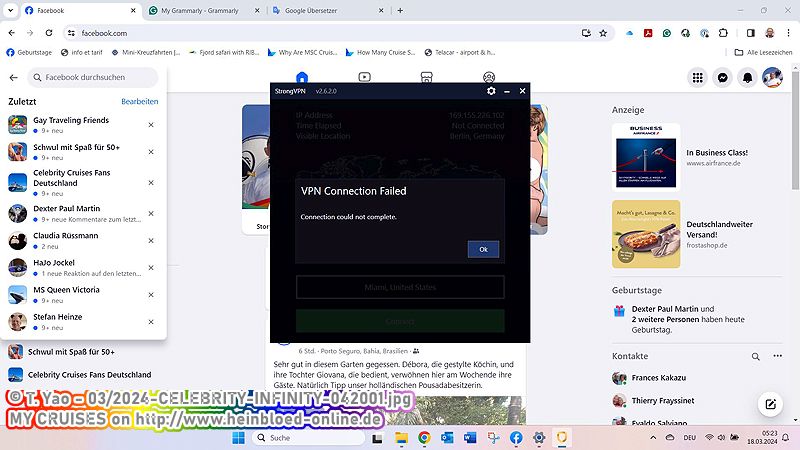Open Facebook Marketplace icon
The width and height of the screenshot is (800, 450).
(427, 77)
